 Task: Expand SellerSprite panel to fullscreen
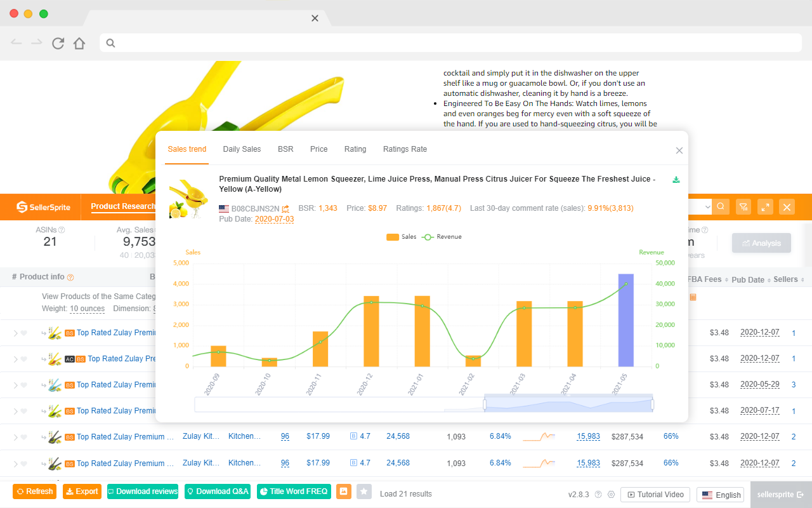point(765,206)
